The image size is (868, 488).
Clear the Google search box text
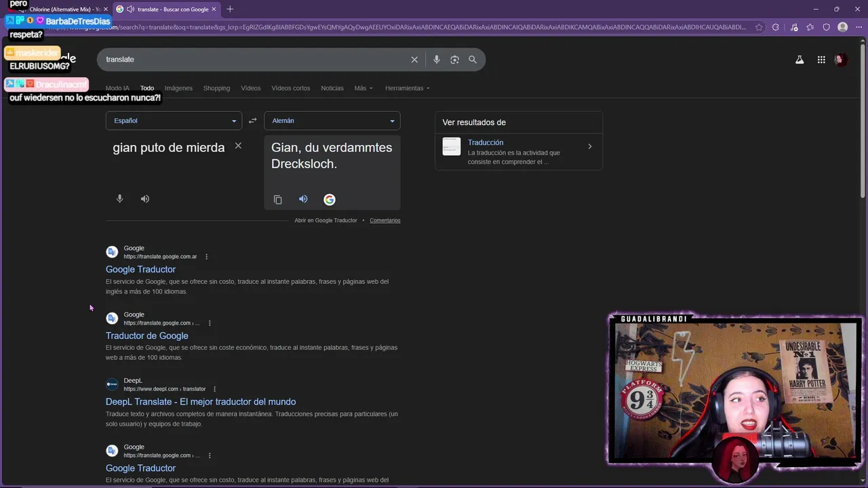click(414, 60)
